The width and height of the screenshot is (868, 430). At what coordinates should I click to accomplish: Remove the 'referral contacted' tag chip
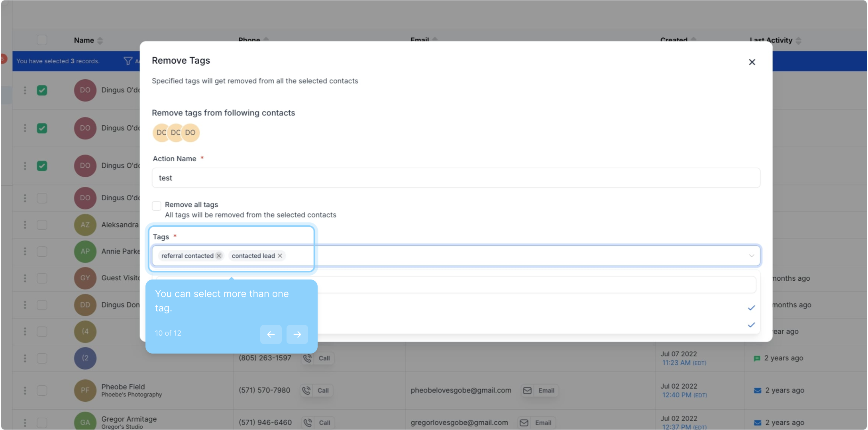[x=219, y=256]
